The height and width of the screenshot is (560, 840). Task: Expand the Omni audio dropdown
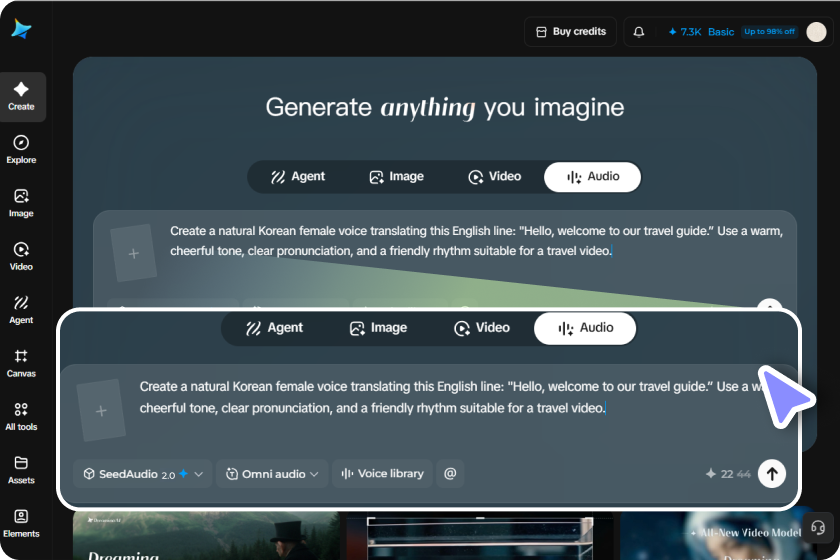point(273,474)
